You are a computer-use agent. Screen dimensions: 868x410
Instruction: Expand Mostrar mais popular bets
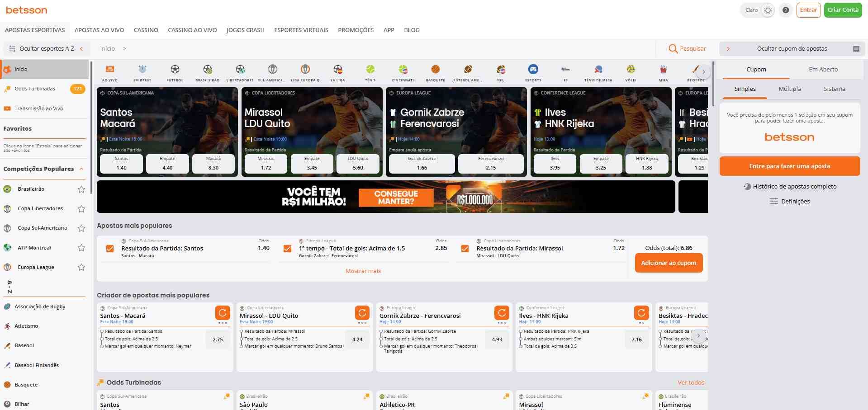(x=363, y=271)
